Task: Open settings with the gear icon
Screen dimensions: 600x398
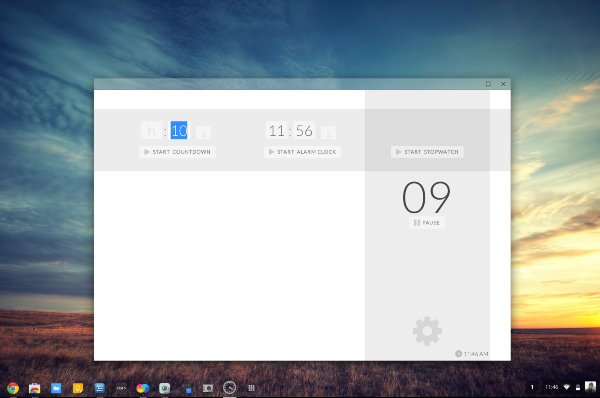Action: tap(427, 331)
